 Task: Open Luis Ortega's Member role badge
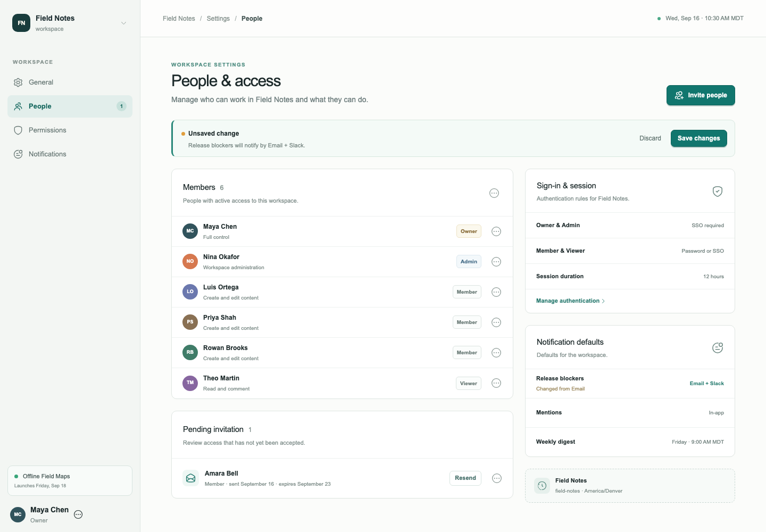pyautogui.click(x=467, y=292)
